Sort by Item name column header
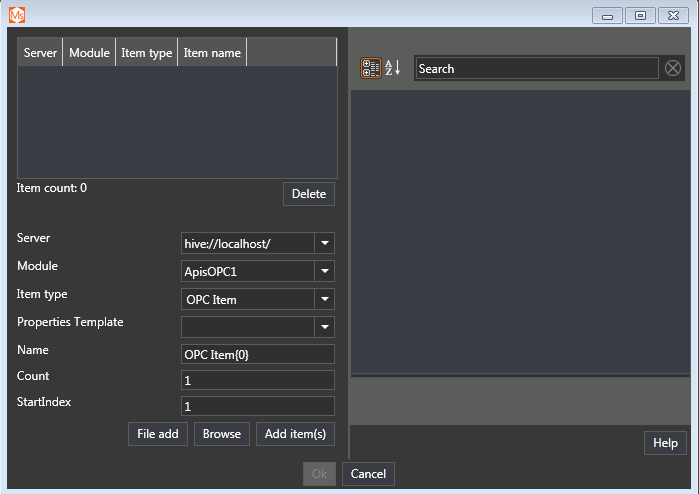The height and width of the screenshot is (494, 699). [x=212, y=53]
